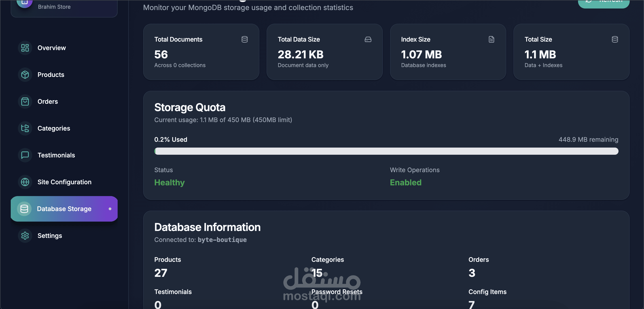
Task: Click the Categories tree icon
Action: point(25,128)
